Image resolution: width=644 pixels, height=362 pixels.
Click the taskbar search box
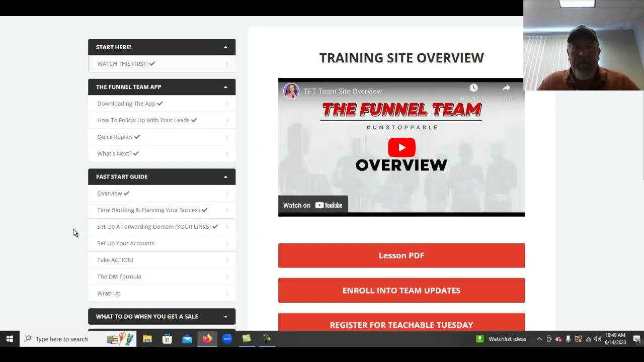(78, 339)
